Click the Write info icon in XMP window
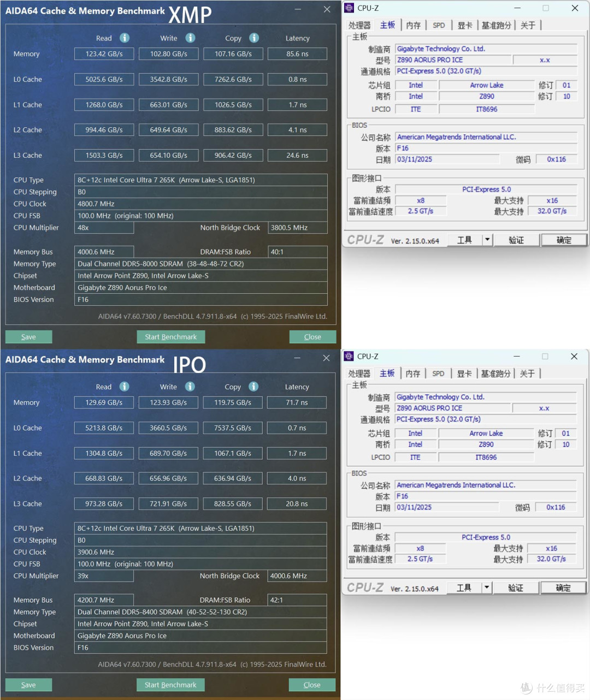 click(190, 38)
